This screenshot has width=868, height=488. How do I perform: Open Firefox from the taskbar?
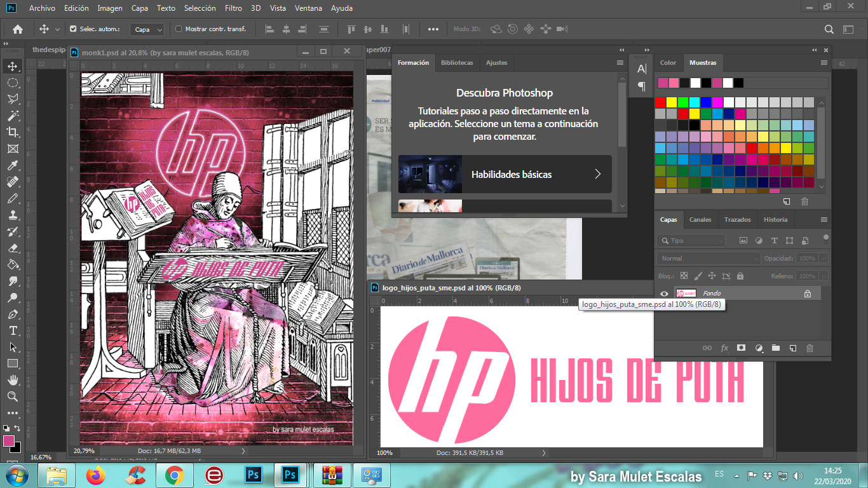(96, 475)
